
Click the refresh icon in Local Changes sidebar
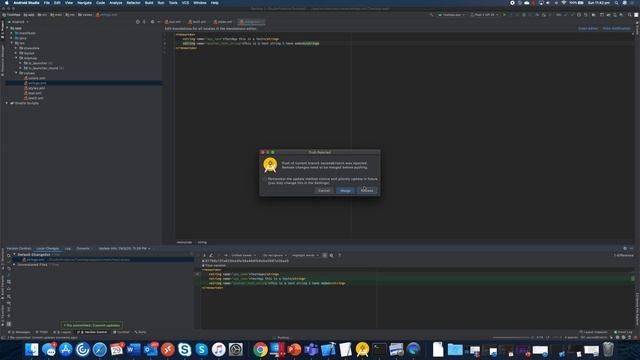click(x=9, y=256)
